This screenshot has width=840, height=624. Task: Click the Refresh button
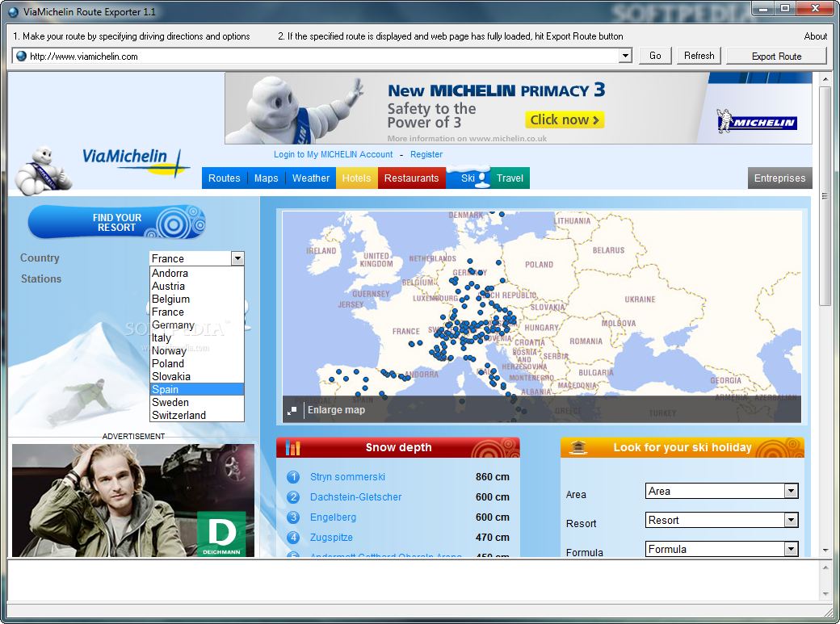coord(699,56)
